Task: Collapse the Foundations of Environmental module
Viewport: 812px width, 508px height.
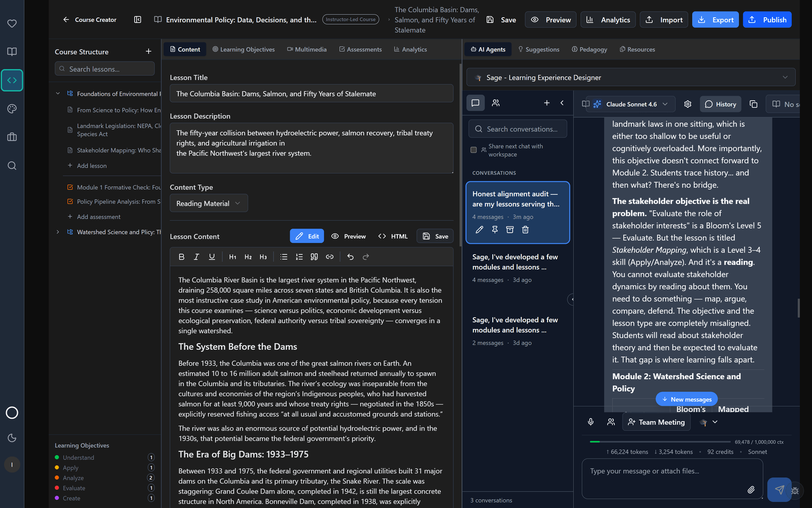Action: (x=58, y=93)
